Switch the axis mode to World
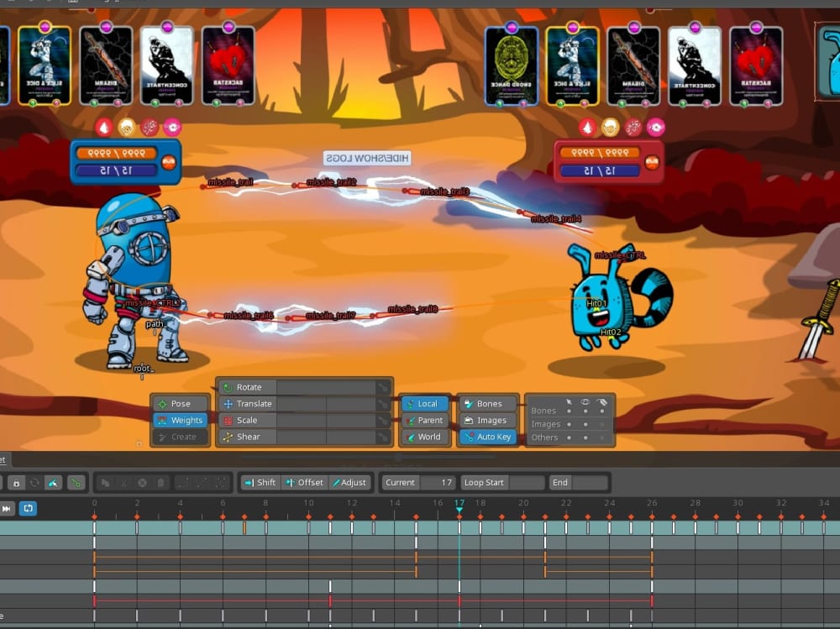The width and height of the screenshot is (840, 629). pos(425,437)
